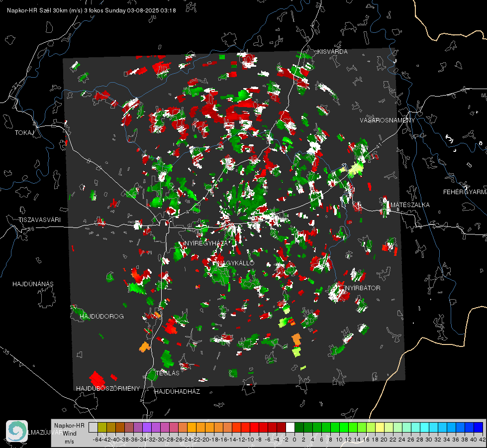Pick the deep blue swatch ending the legend

[479, 428]
